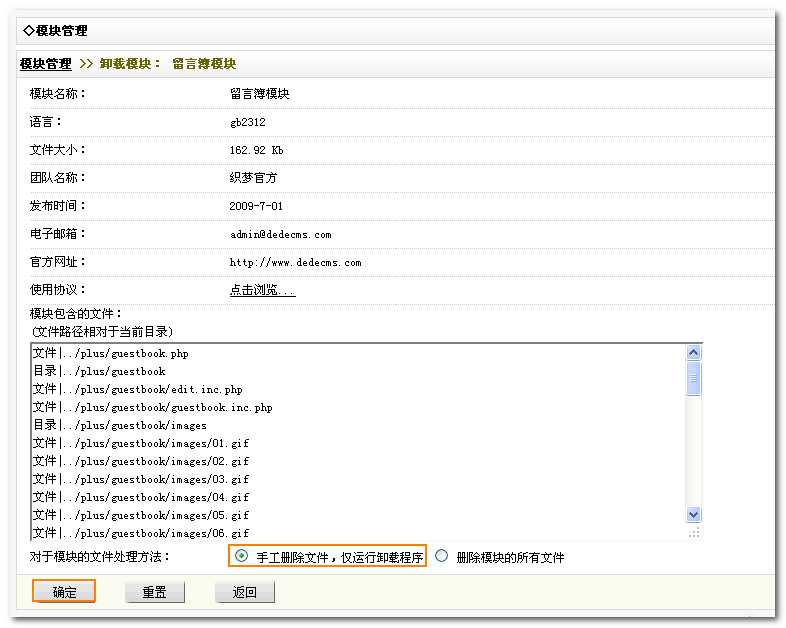Click the 对于模块的文件处理方法: label
The image size is (786, 628).
click(x=100, y=557)
